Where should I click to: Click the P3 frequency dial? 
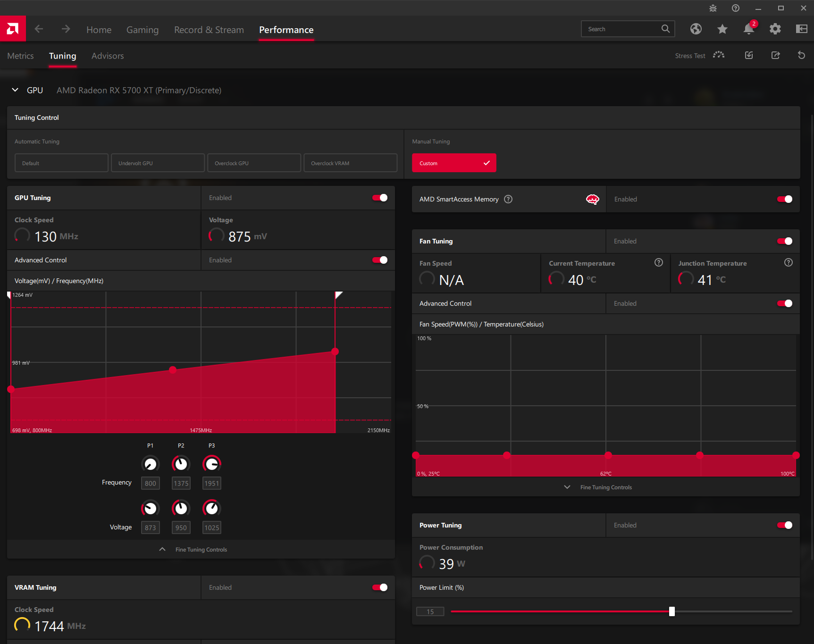[211, 464]
